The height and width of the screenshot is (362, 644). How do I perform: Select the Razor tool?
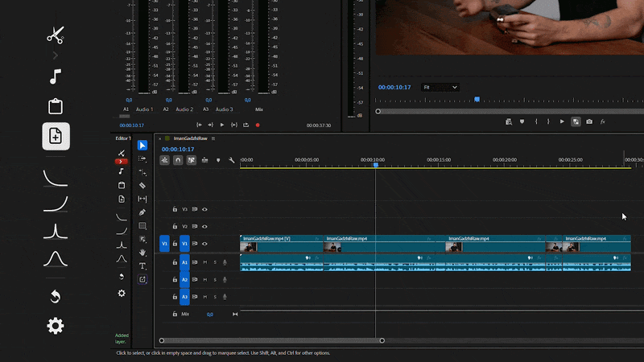(x=142, y=186)
